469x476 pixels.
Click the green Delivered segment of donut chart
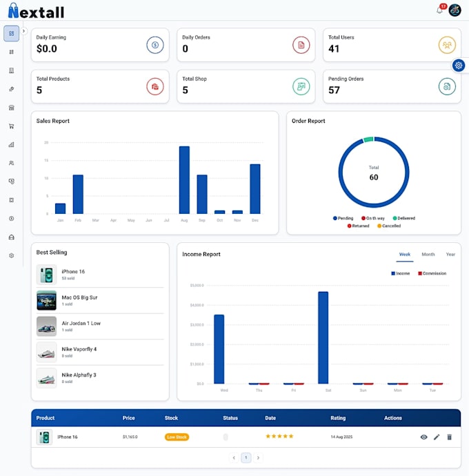click(368, 139)
